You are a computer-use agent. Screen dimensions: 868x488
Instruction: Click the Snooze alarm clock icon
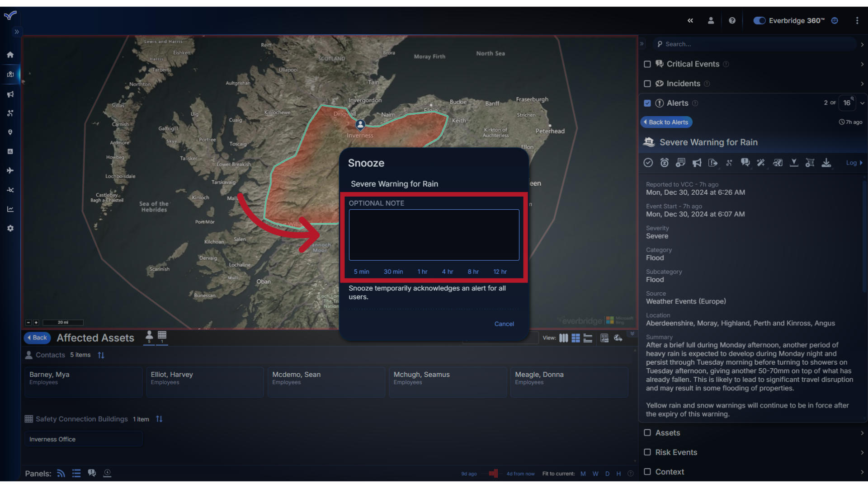(664, 163)
